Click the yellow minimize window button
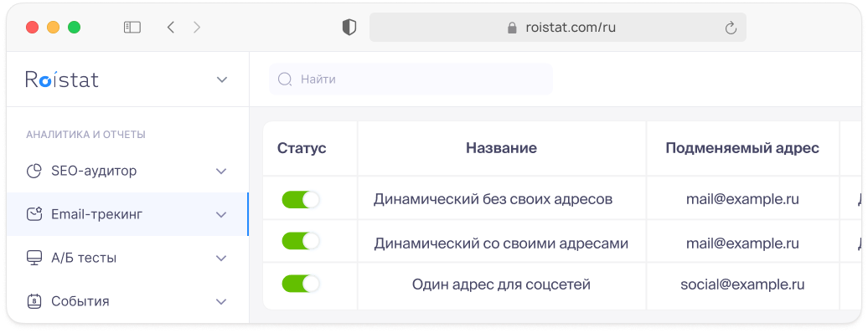 [x=53, y=27]
